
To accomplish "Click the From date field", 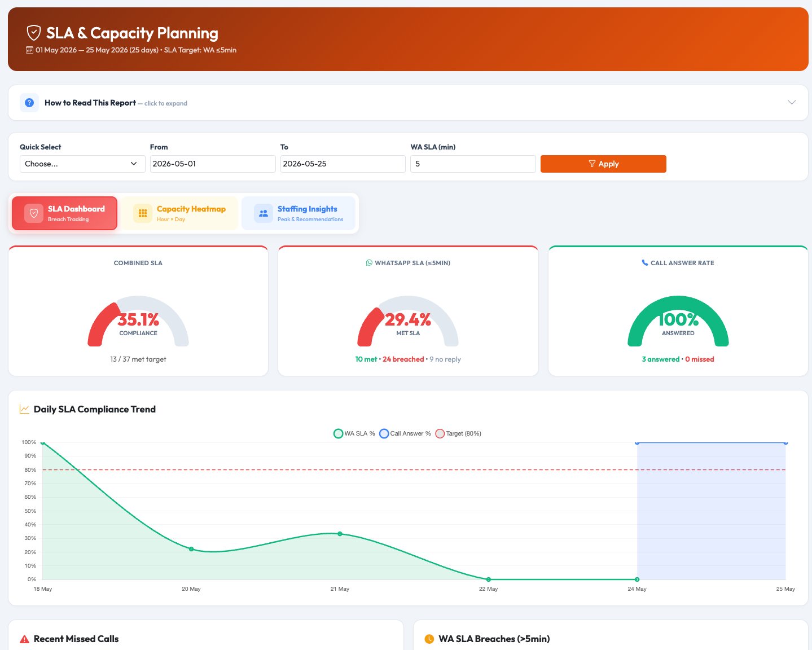I will pyautogui.click(x=213, y=164).
